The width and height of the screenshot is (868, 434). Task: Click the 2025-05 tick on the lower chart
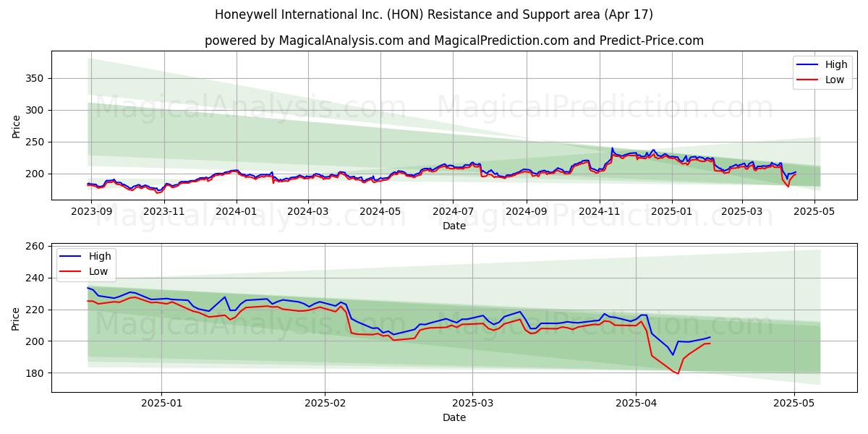(795, 402)
